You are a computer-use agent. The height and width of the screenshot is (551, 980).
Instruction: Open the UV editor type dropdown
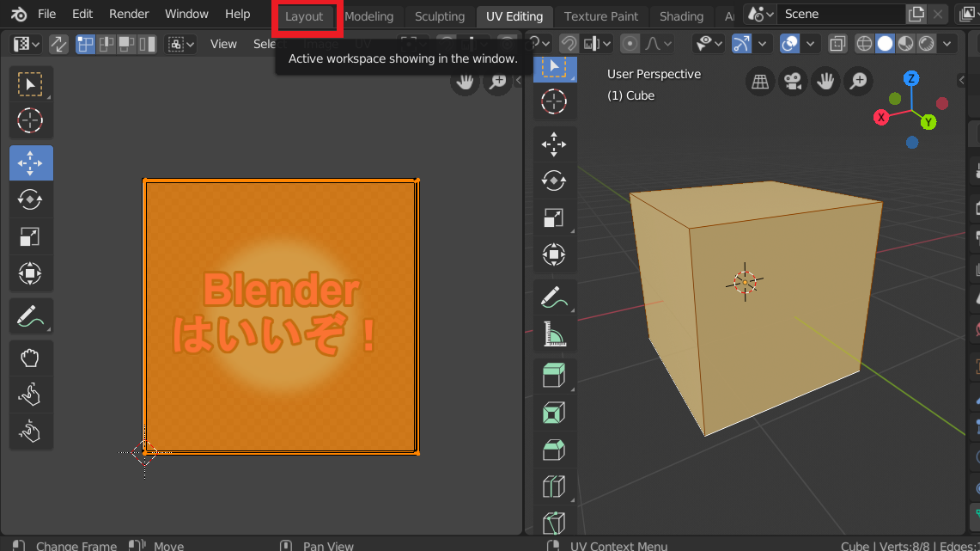point(27,44)
